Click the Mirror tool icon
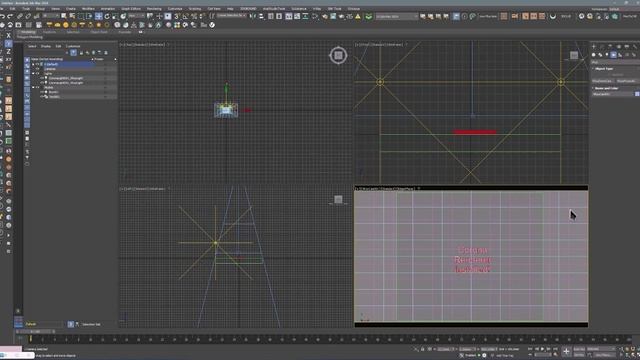640x360 pixels. (253, 16)
